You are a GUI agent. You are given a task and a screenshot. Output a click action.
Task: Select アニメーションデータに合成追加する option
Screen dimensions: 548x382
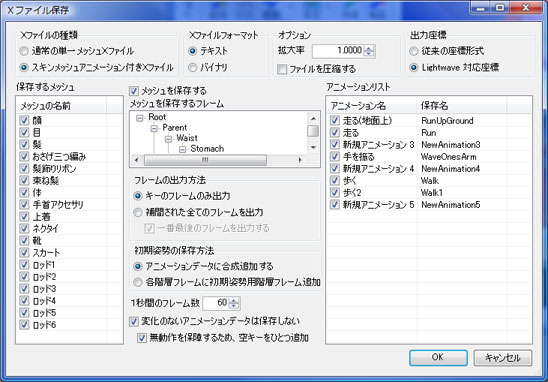(x=138, y=267)
